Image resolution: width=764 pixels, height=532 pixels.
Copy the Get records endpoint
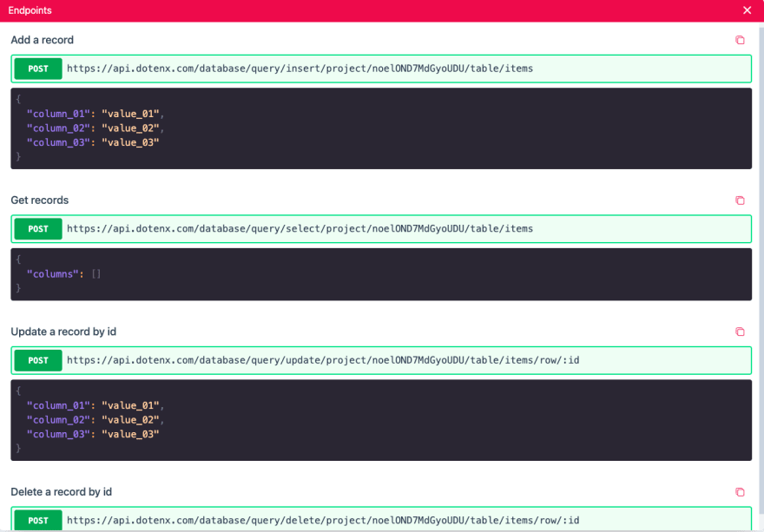tap(740, 200)
